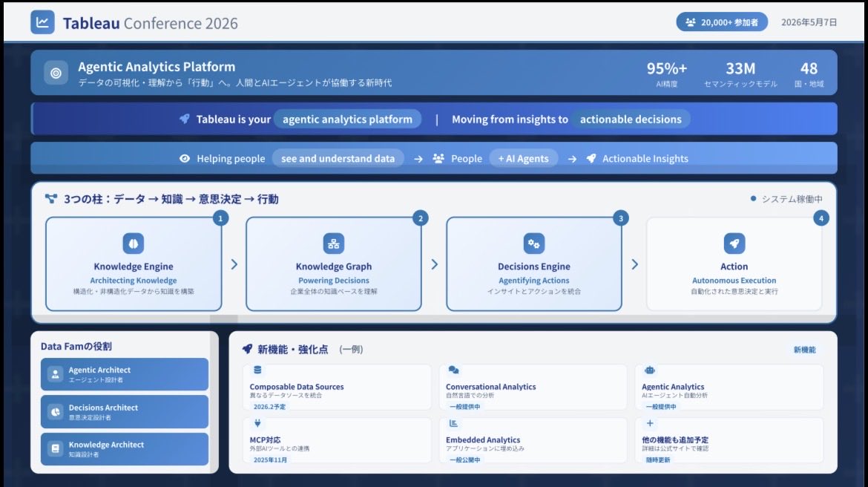Screen dimensions: 868x487
Task: Open the Agentic Analytics feature card
Action: (729, 388)
